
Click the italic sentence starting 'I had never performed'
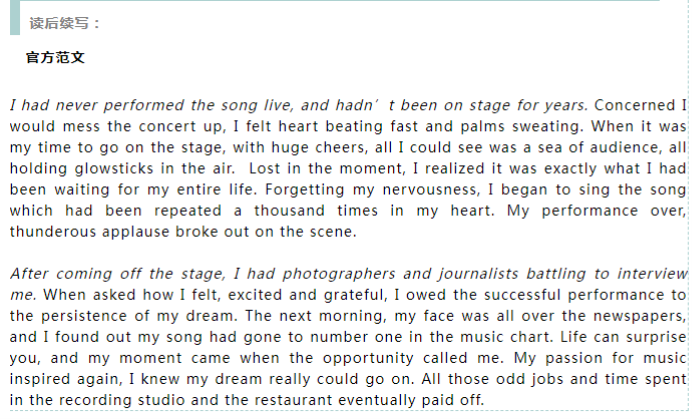click(299, 105)
